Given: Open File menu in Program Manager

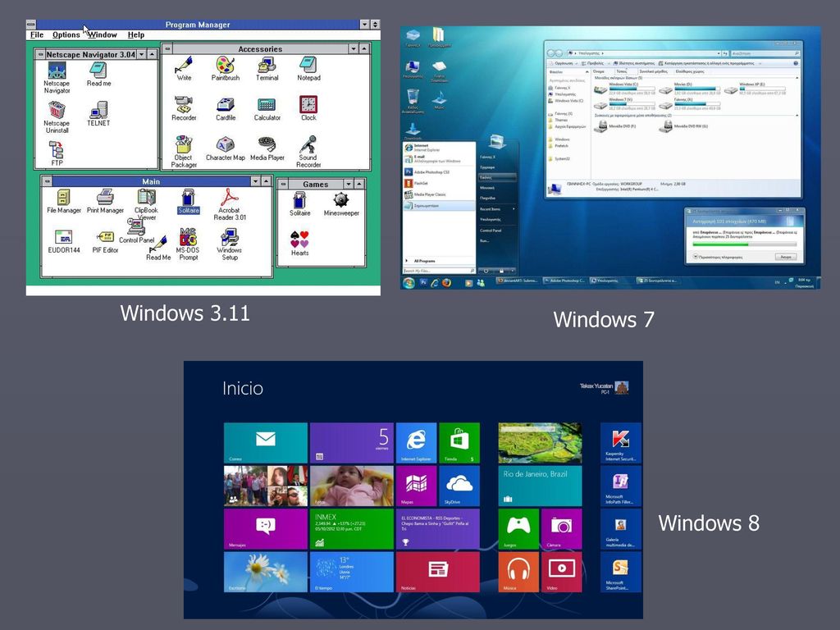Looking at the screenshot, I should [x=37, y=34].
